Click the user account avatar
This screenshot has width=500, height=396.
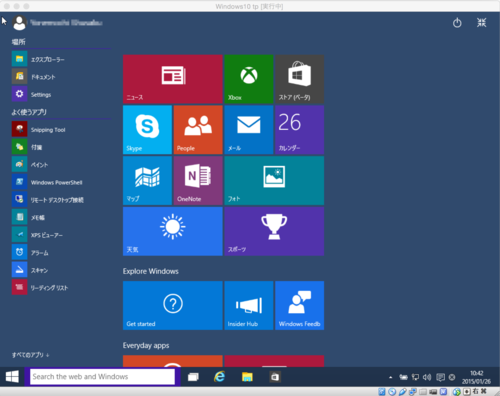pos(19,23)
